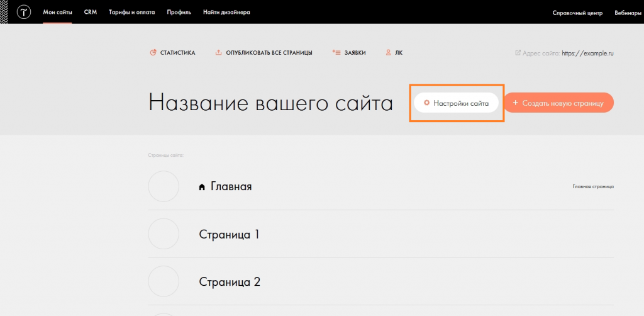Click the publish upload icon
The width and height of the screenshot is (644, 316).
click(218, 53)
